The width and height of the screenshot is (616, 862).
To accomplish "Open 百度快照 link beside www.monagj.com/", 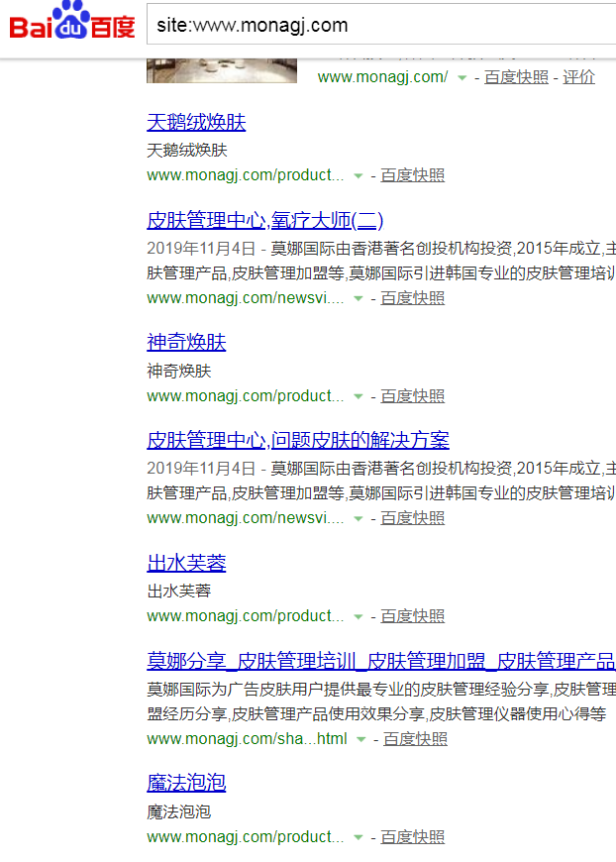I will [517, 77].
